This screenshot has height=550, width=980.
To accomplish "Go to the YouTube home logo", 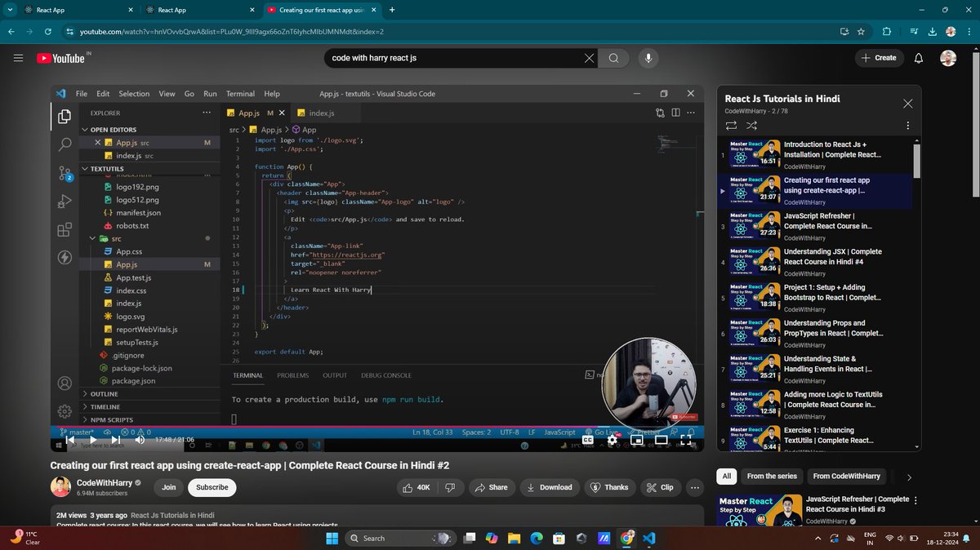I will pyautogui.click(x=62, y=58).
